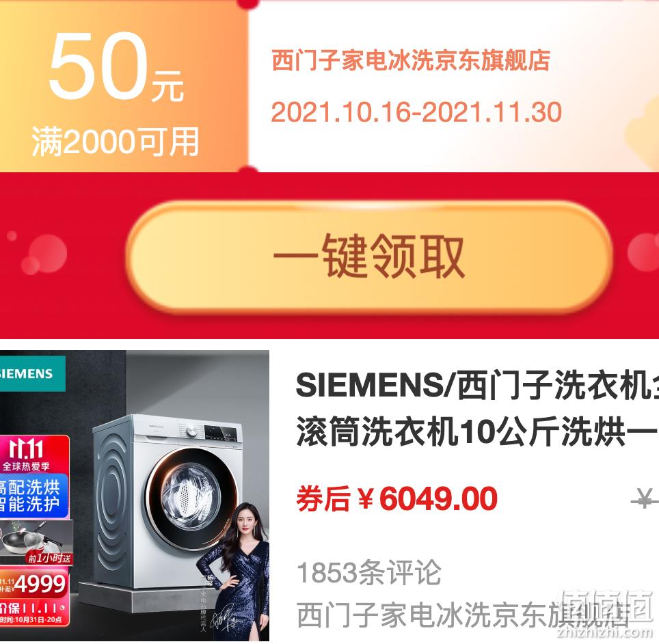Open the 西门子家电冰洗京东旗舰店 coupon store name
The image size is (659, 644).
411,61
